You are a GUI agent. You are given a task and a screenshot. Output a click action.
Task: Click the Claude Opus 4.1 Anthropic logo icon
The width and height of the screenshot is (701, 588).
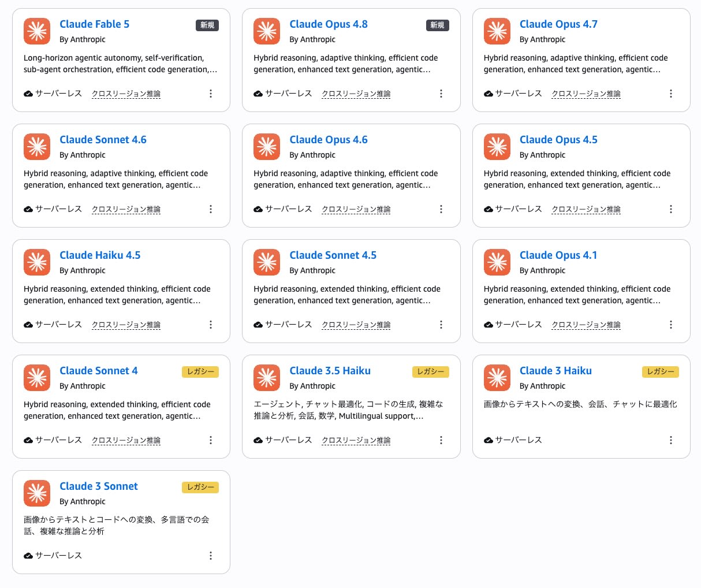497,262
